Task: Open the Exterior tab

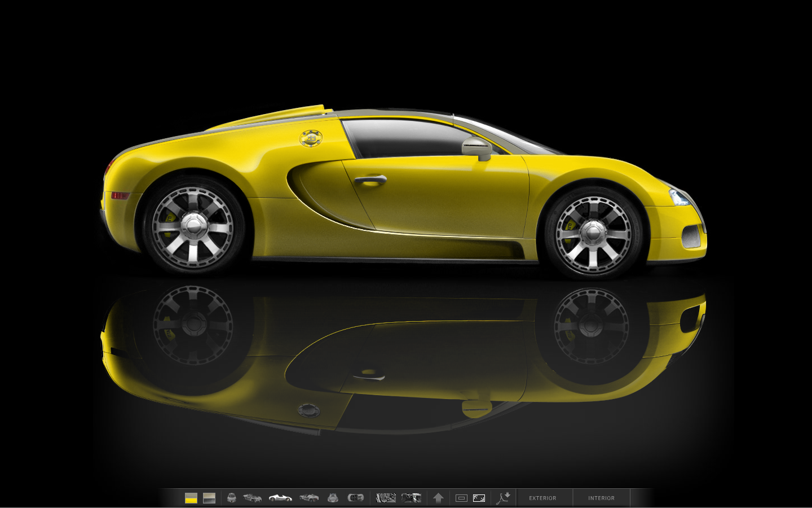Action: coord(542,498)
